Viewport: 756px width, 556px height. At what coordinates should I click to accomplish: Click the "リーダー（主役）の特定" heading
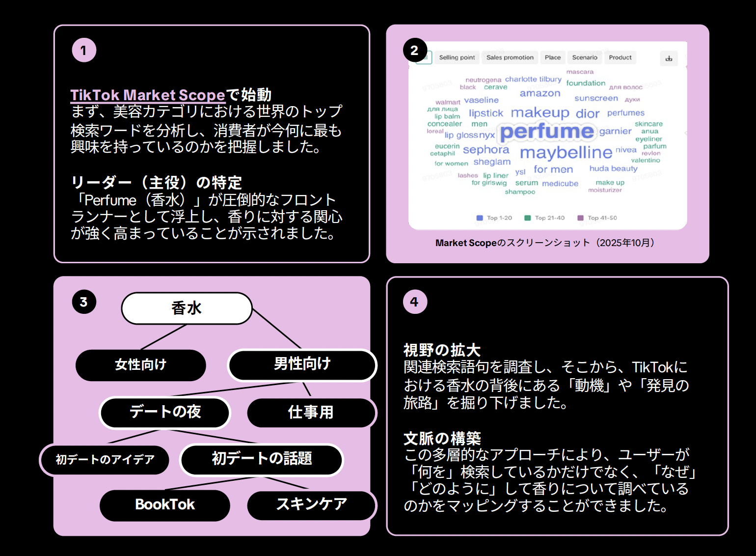click(x=157, y=183)
